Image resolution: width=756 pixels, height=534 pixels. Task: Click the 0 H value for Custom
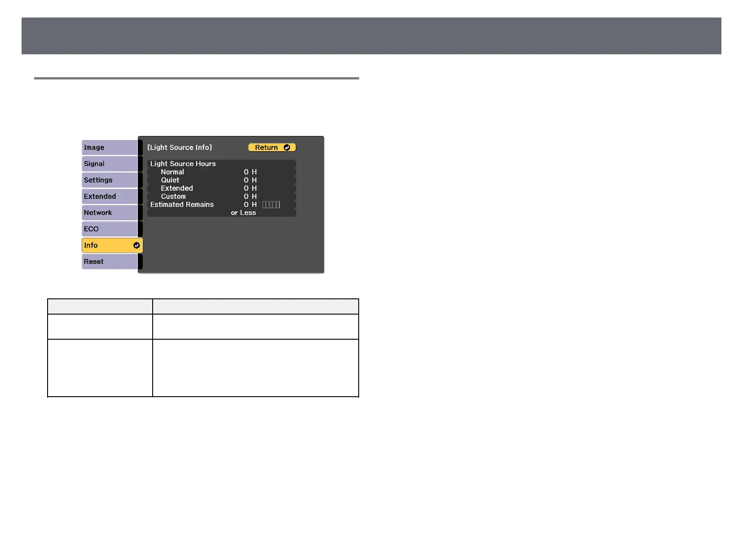click(x=251, y=197)
